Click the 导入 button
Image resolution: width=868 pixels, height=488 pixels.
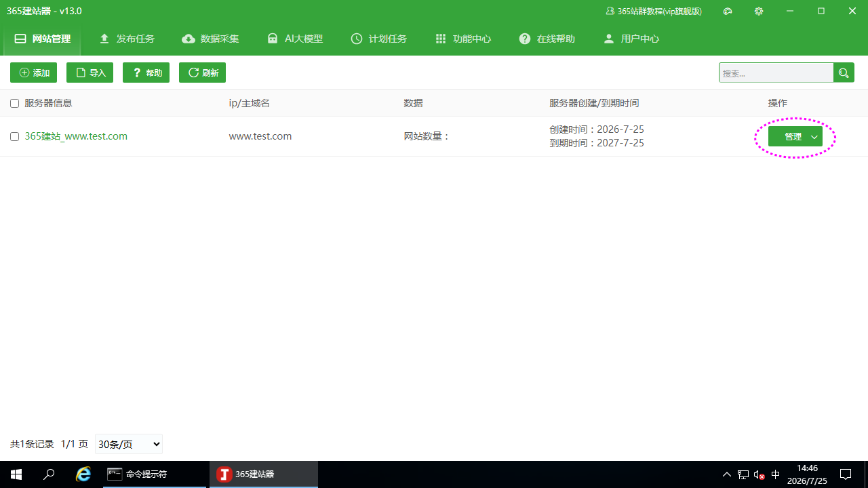click(x=90, y=73)
